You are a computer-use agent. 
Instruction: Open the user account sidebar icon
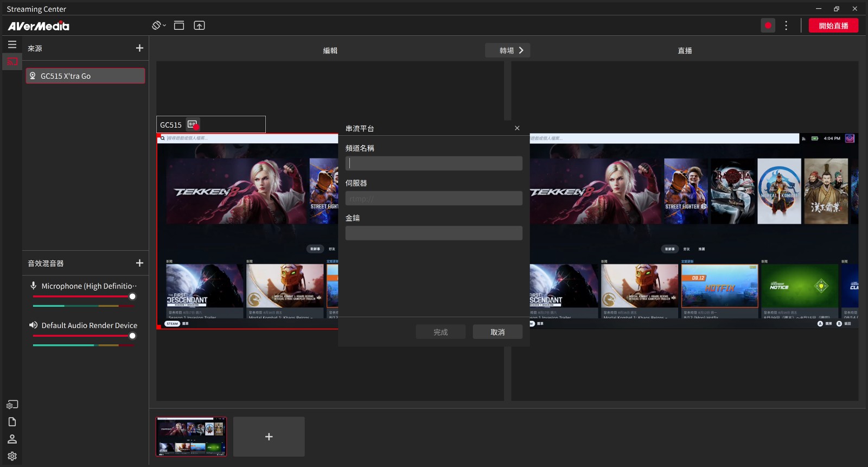tap(12, 439)
